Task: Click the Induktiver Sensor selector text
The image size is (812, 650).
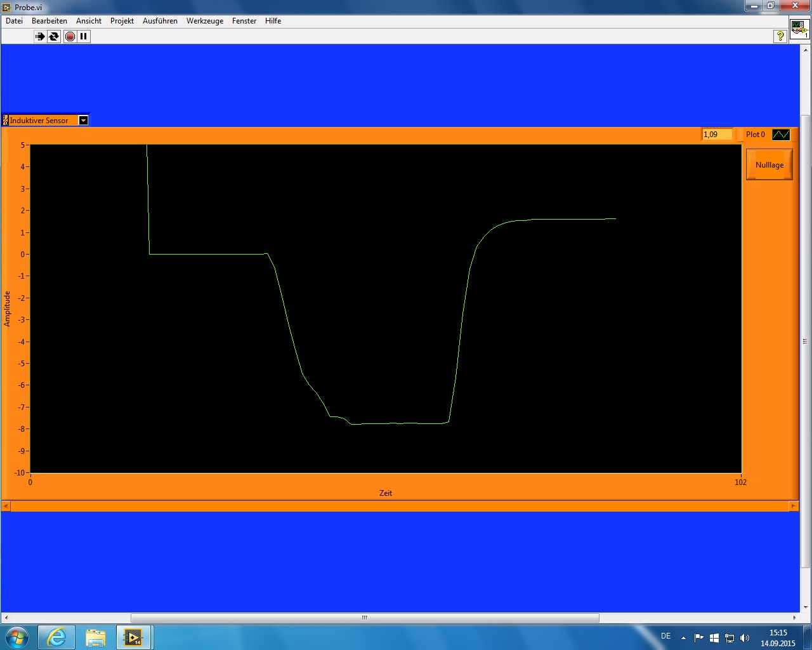Action: click(x=39, y=121)
